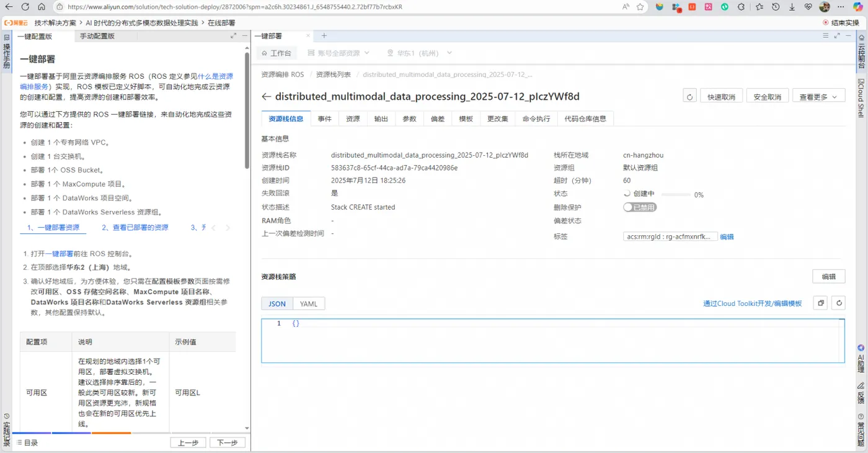This screenshot has height=453, width=868.
Task: Open the browser settings three-dot menu
Action: tap(841, 7)
